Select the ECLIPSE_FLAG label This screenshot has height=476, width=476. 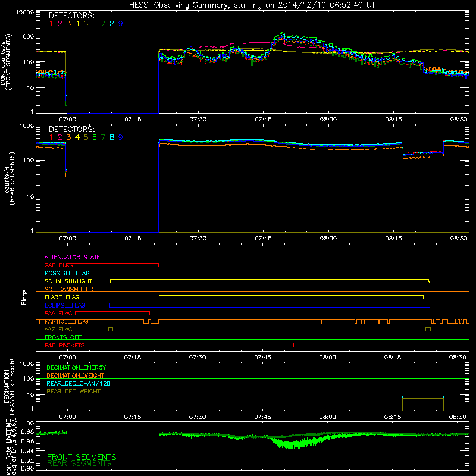point(65,305)
